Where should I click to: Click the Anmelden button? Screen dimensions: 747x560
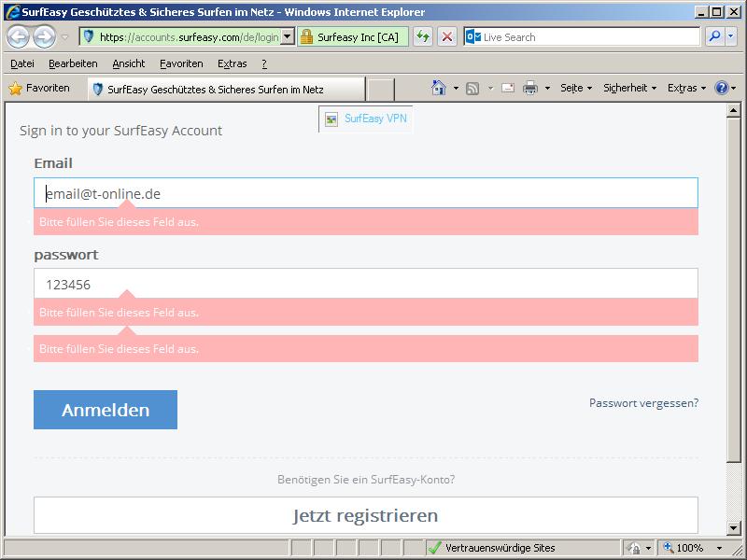106,410
